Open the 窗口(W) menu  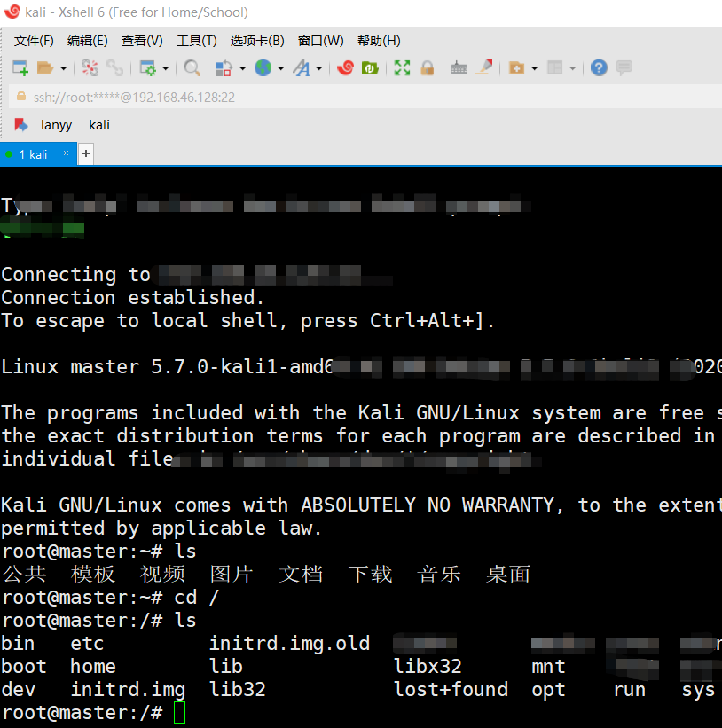(321, 41)
